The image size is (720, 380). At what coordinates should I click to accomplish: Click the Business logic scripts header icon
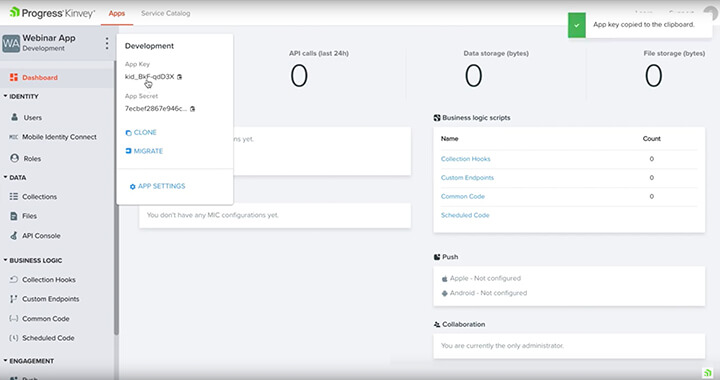point(437,118)
